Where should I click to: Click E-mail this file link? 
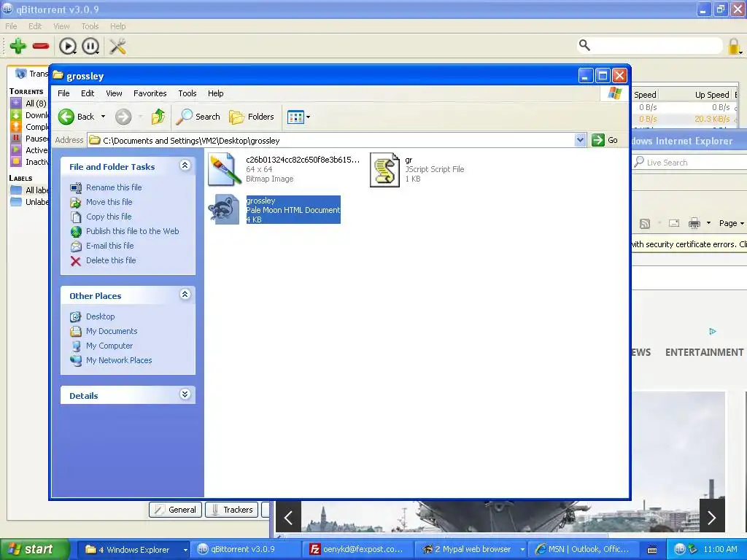[x=109, y=246]
